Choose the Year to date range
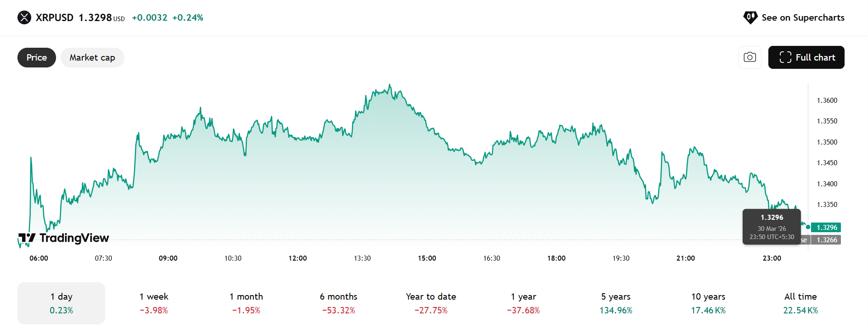This screenshot has height=329, width=868. (x=431, y=303)
